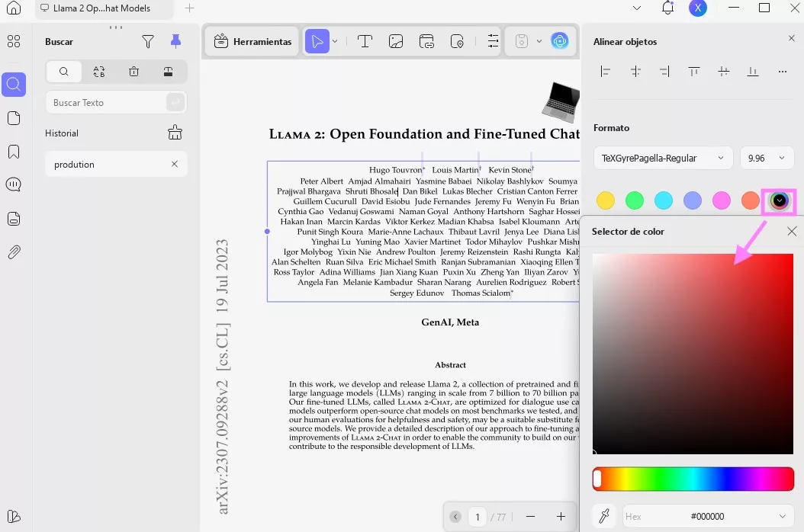804x532 pixels.
Task: Select the add text tool
Action: click(365, 41)
